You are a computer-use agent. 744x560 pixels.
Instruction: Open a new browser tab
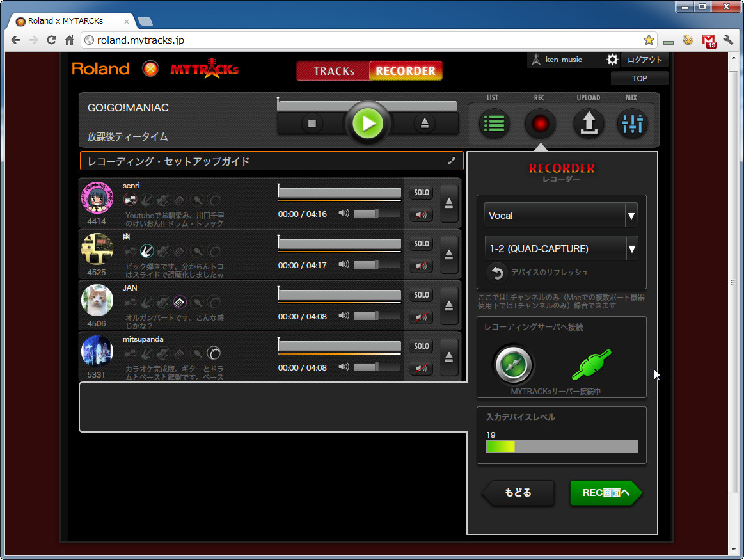(145, 21)
